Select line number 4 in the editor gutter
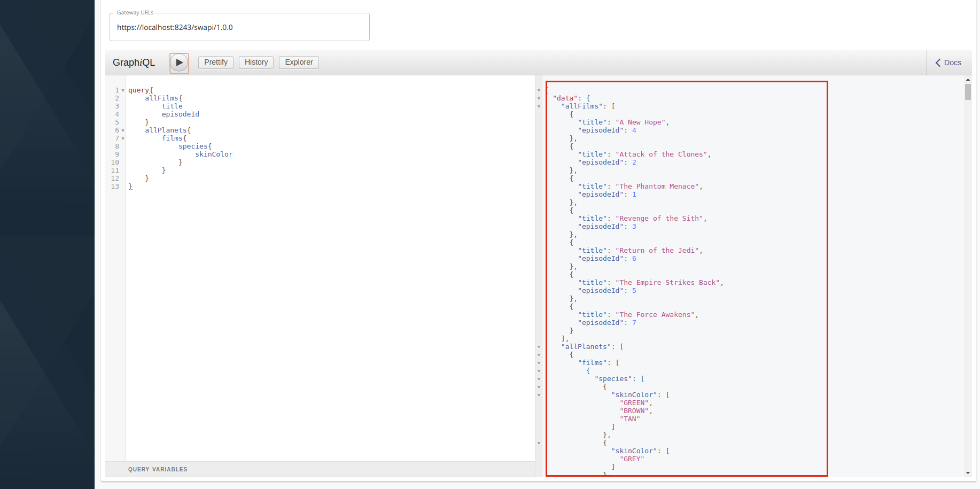Screen dimensions: 980x489 pyautogui.click(x=117, y=114)
